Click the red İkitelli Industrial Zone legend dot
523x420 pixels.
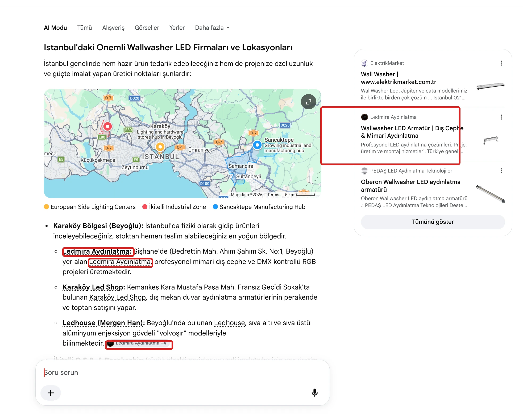tap(145, 207)
